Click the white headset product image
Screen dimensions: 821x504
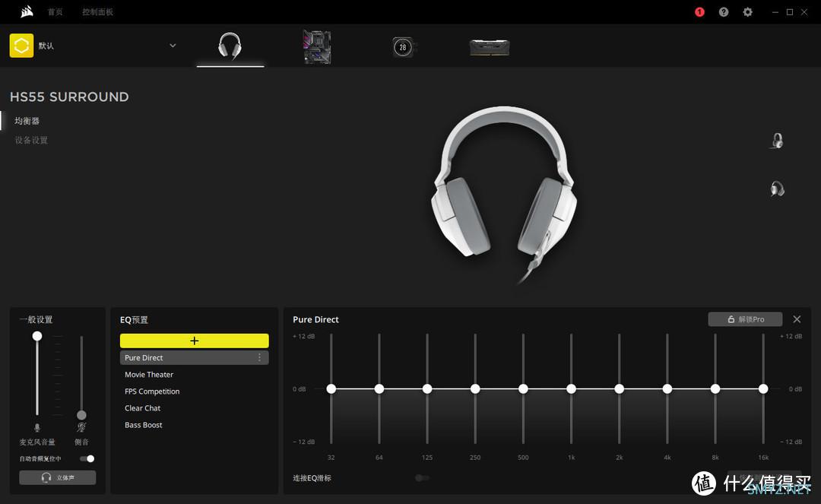pos(504,194)
